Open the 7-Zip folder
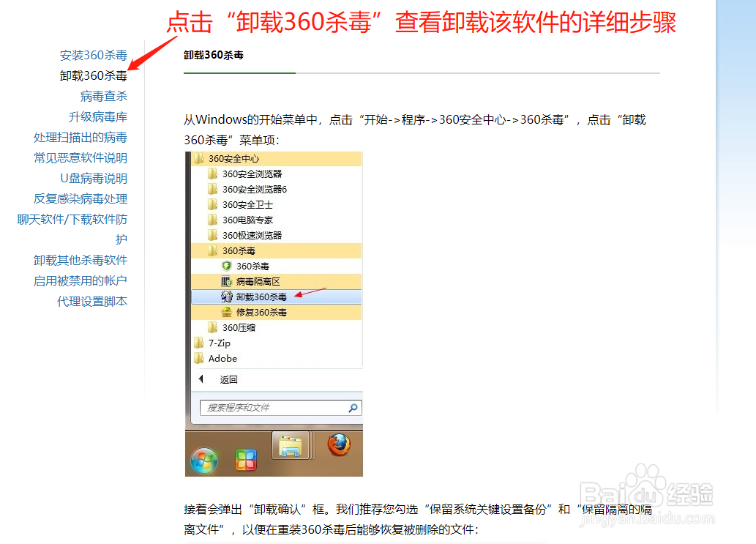The image size is (756, 544). 212,343
